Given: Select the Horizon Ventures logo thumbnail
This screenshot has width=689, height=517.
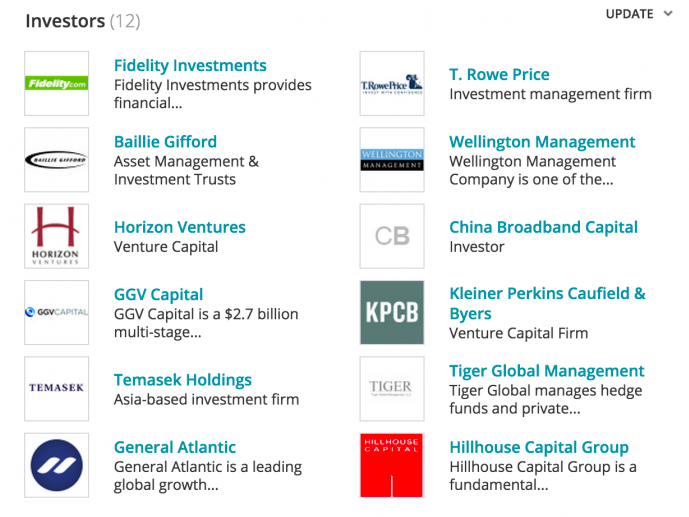Looking at the screenshot, I should [57, 236].
